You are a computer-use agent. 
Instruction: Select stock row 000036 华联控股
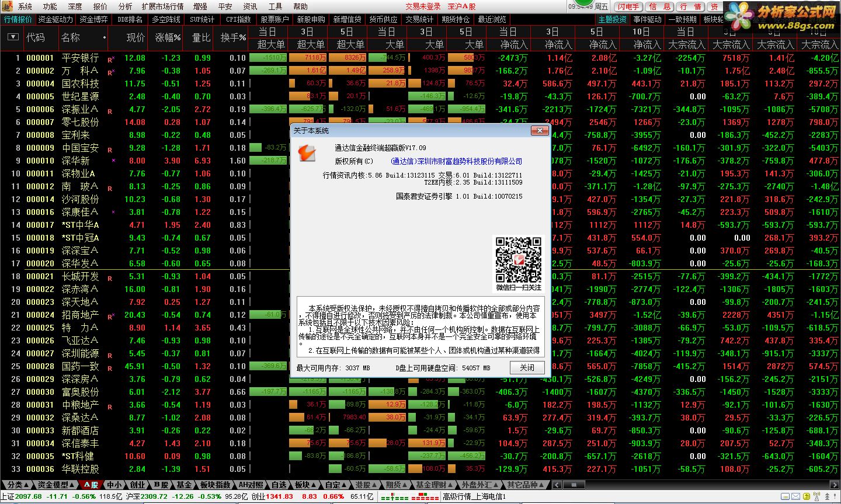pos(420,469)
